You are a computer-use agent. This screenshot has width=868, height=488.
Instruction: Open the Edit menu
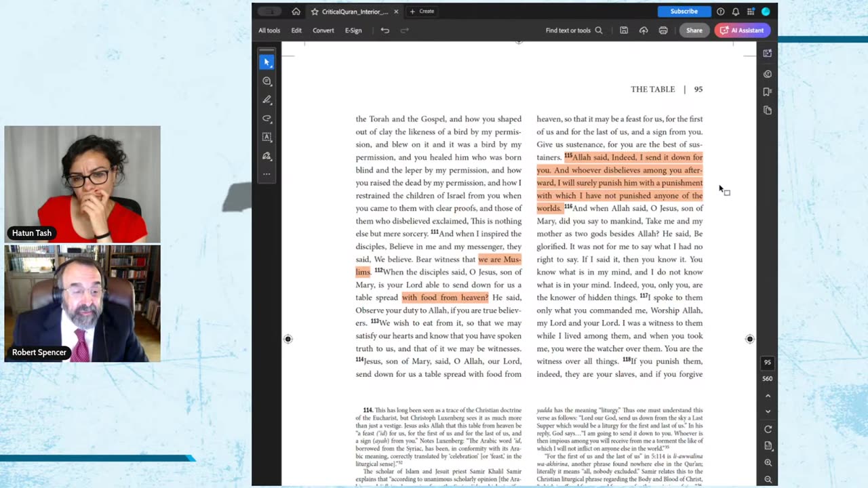(296, 30)
